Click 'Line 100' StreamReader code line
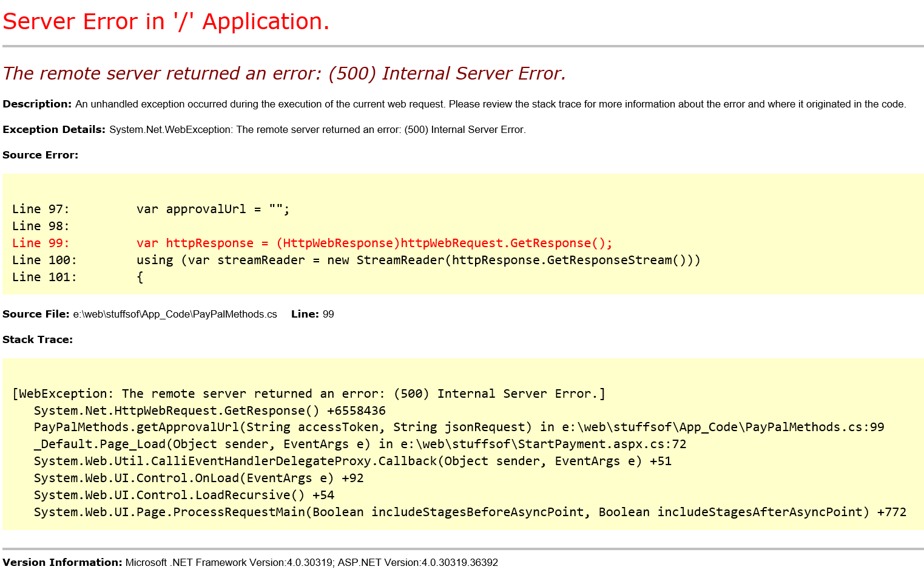 click(x=356, y=260)
